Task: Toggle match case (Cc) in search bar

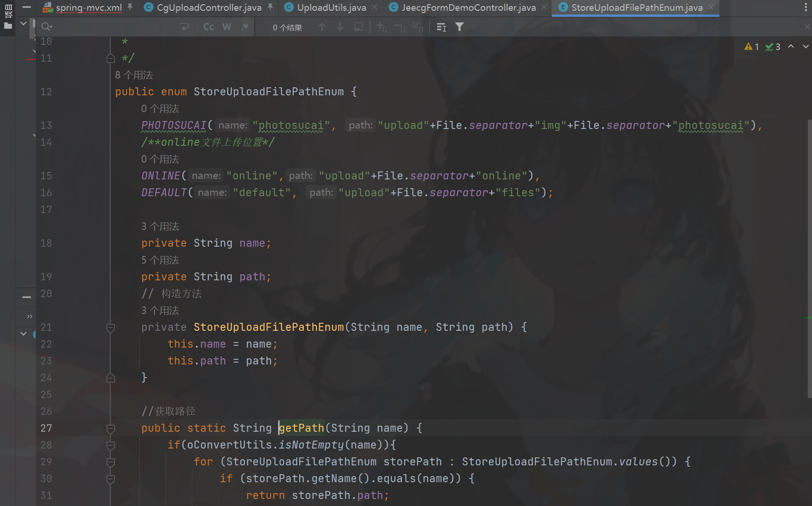Action: point(208,27)
